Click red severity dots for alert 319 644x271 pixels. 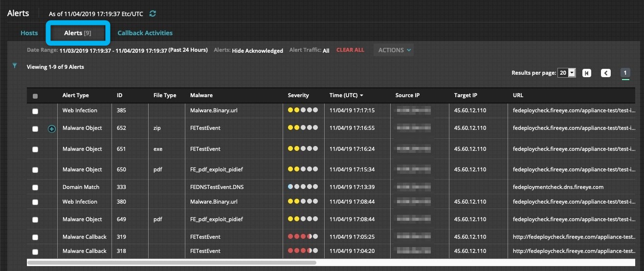303,237
